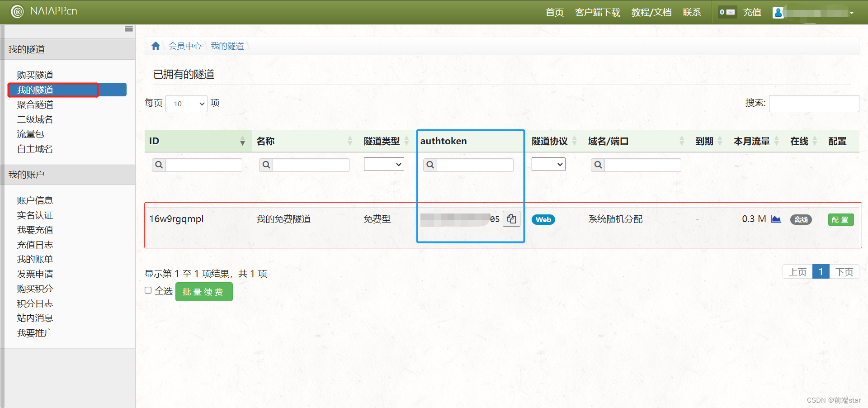
Task: Select 聚合隧道 in the sidebar
Action: pos(35,104)
